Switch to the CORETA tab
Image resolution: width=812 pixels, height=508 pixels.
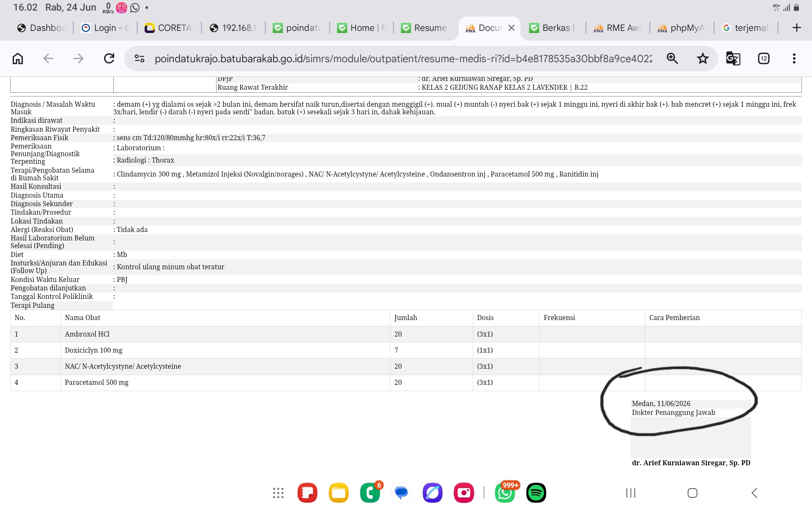[169, 28]
